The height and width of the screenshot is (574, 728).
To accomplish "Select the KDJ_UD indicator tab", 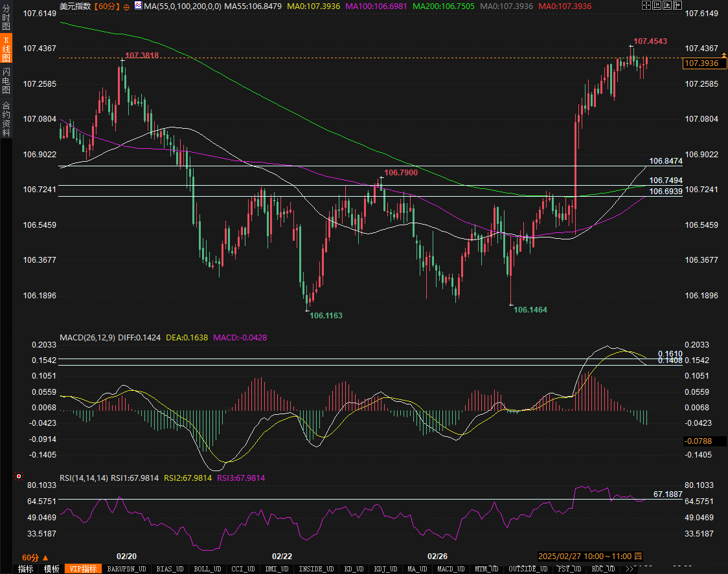I will tap(386, 569).
